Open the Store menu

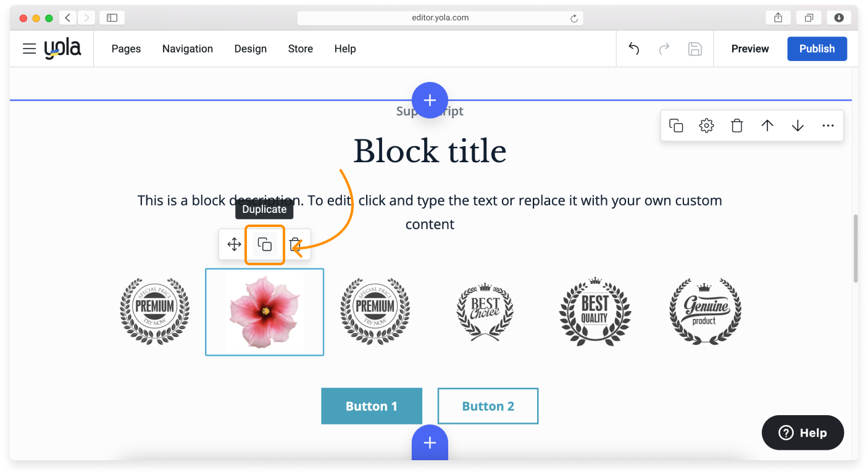(301, 48)
